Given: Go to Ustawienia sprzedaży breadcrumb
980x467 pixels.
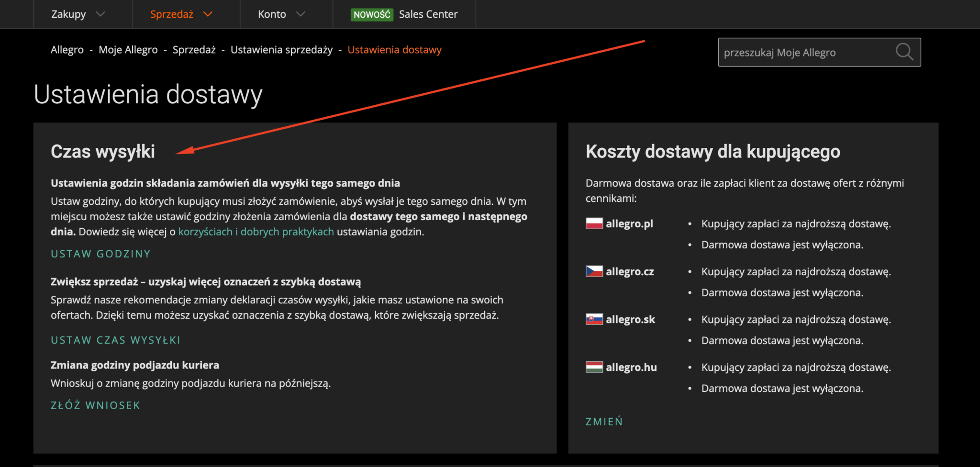Looking at the screenshot, I should click(x=281, y=50).
